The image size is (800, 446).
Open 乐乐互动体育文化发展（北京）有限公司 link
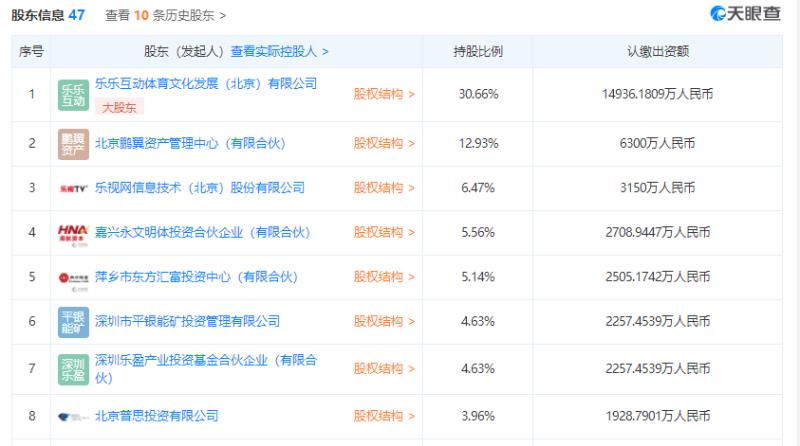click(x=206, y=84)
